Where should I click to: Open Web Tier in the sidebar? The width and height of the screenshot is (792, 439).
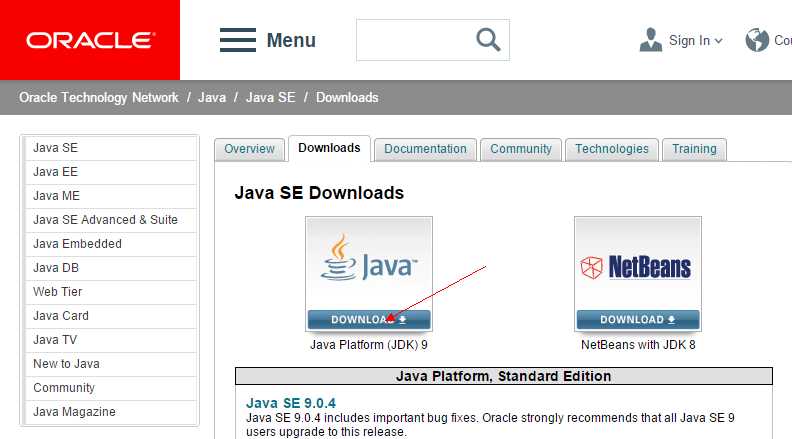[x=111, y=292]
